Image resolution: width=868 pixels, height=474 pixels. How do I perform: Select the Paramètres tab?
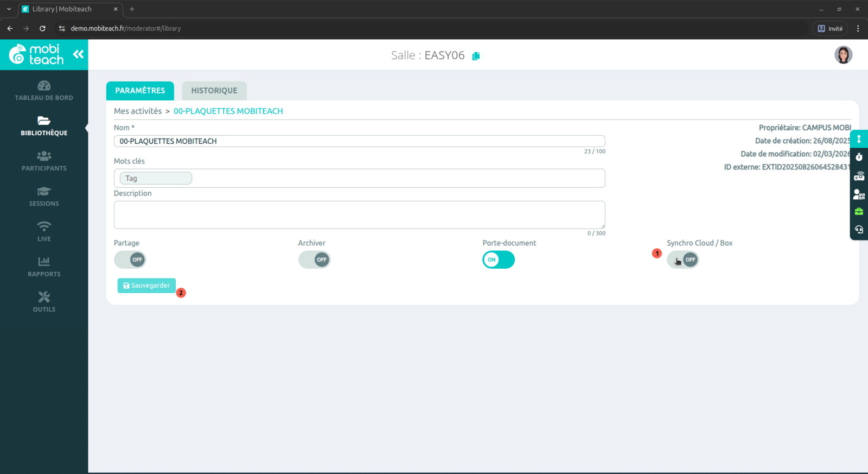[x=140, y=91]
